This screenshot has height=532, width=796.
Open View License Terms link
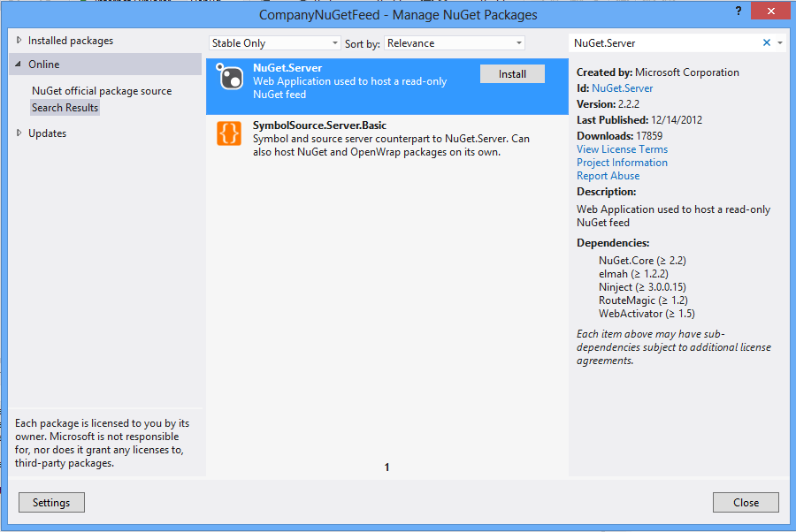point(622,149)
